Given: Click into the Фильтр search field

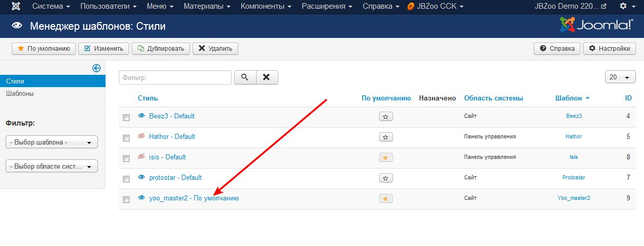Looking at the screenshot, I should click(175, 77).
